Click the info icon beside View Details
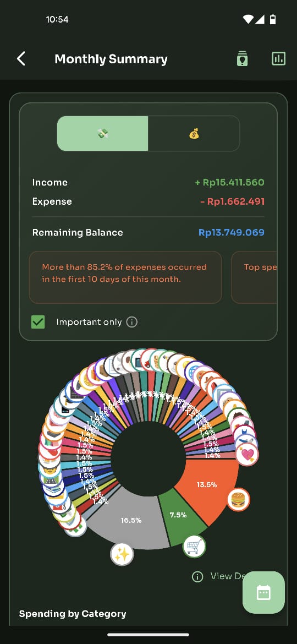The height and width of the screenshot is (644, 297). 197,577
